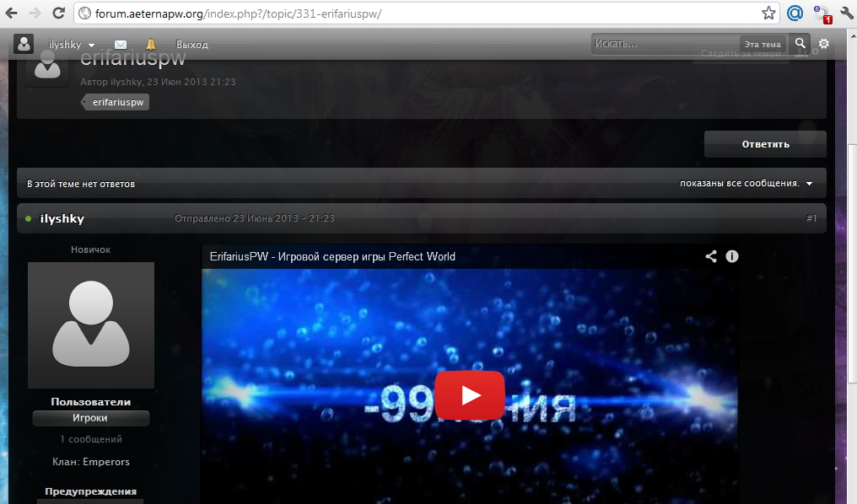The width and height of the screenshot is (857, 504).
Task: Open the browser wrench settings menu
Action: pos(847,13)
